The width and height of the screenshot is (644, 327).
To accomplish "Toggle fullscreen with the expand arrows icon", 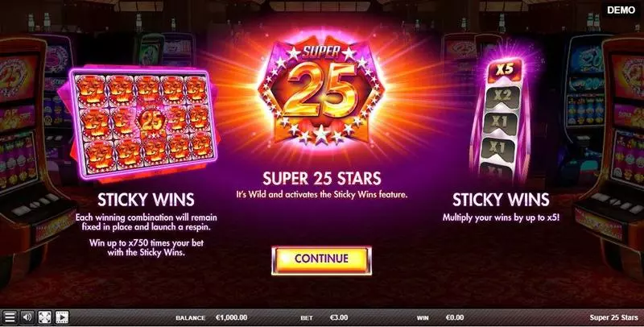I will pyautogui.click(x=45, y=317).
